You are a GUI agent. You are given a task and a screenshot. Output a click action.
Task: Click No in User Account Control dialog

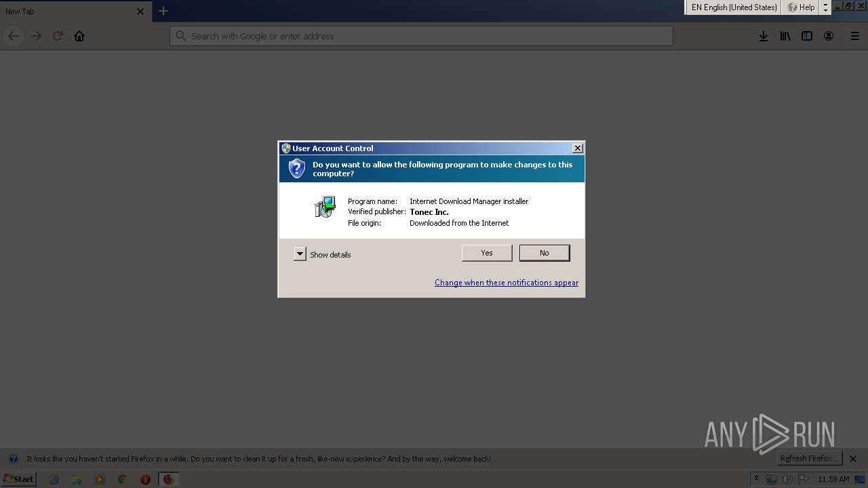click(x=544, y=253)
